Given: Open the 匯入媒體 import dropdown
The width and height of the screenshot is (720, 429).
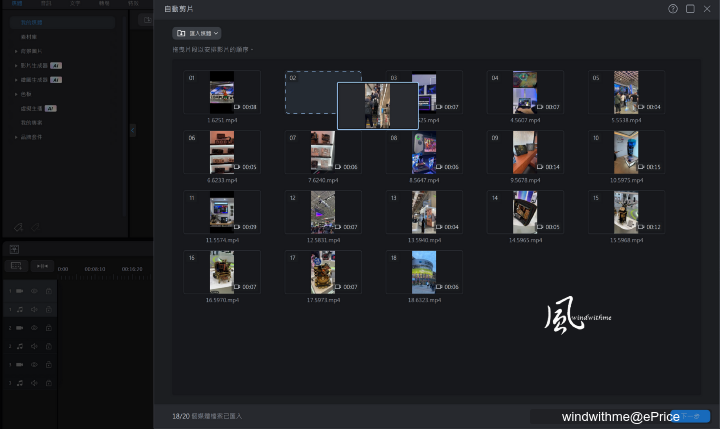Looking at the screenshot, I should point(197,33).
